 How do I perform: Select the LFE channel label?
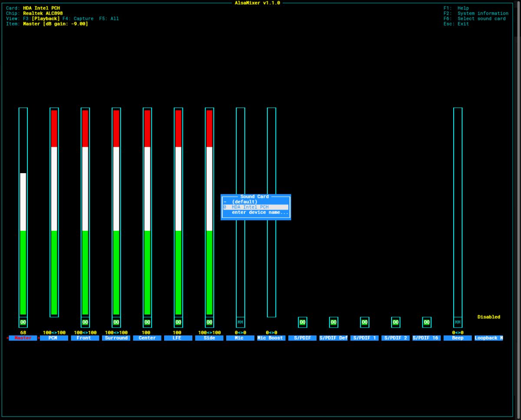(178, 338)
